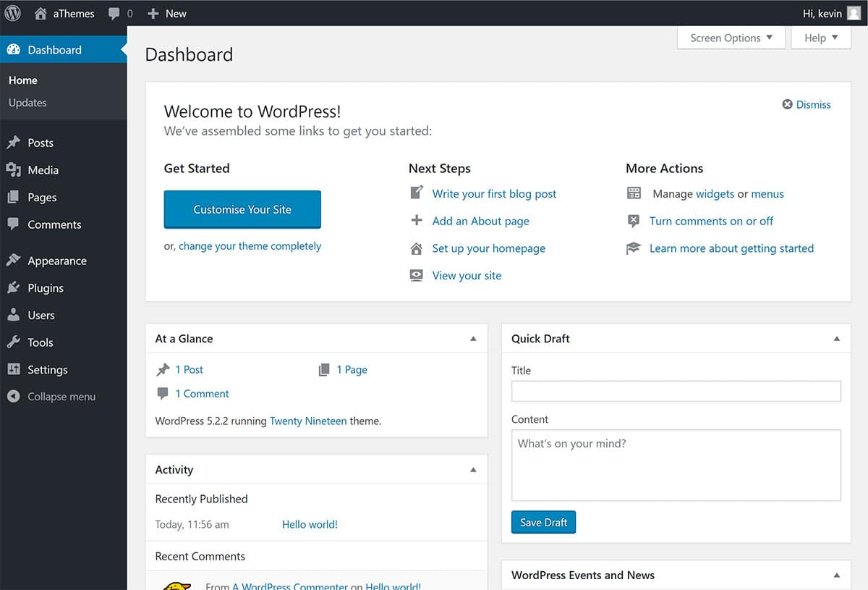Click the Pages icon in sidebar
This screenshot has height=590, width=868.
[x=13, y=197]
